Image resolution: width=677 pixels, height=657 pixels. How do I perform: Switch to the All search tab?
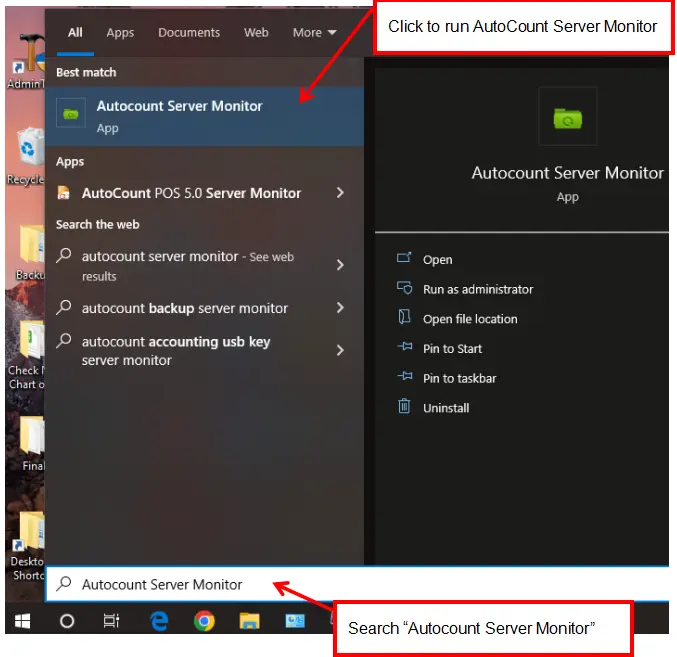pyautogui.click(x=75, y=32)
